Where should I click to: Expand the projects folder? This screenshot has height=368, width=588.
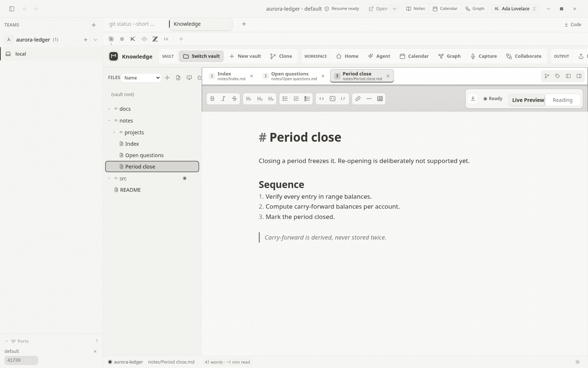click(x=114, y=132)
